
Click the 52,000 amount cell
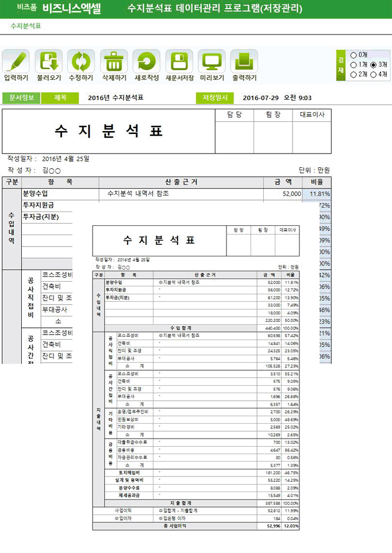coord(283,194)
